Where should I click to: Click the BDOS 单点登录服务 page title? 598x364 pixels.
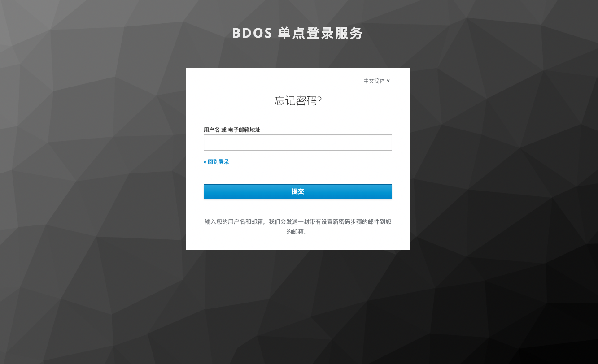point(297,33)
